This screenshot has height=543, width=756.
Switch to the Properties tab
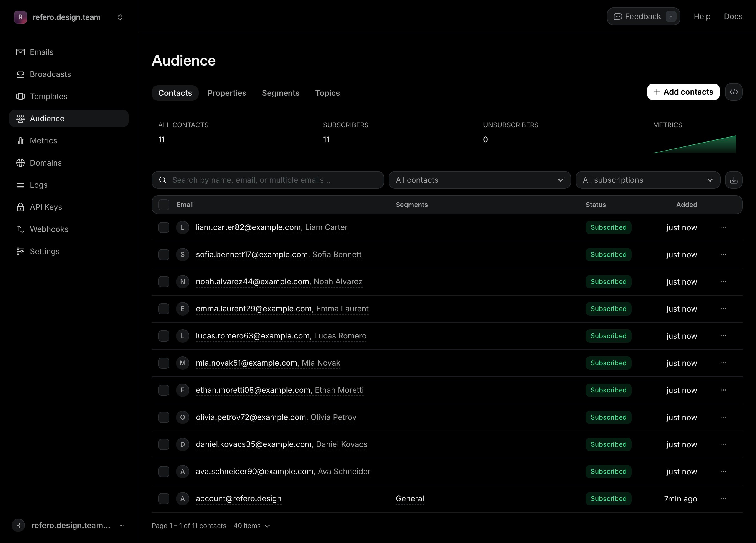pos(227,93)
